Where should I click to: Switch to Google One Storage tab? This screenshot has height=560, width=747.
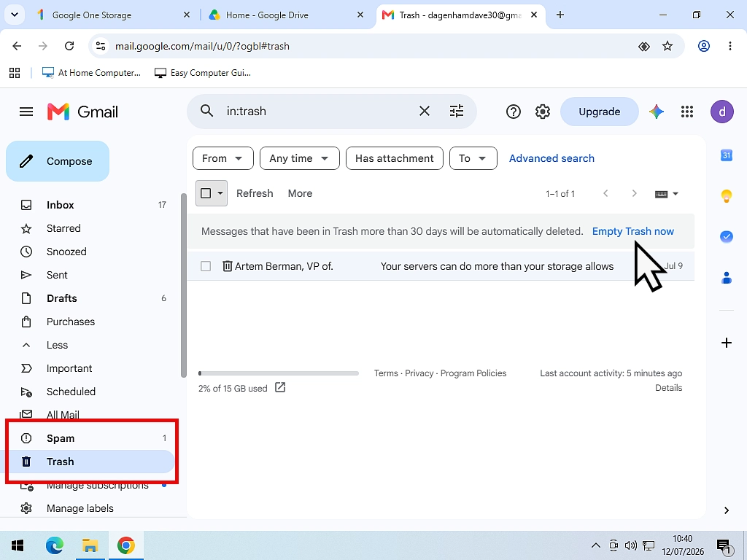[x=113, y=15]
